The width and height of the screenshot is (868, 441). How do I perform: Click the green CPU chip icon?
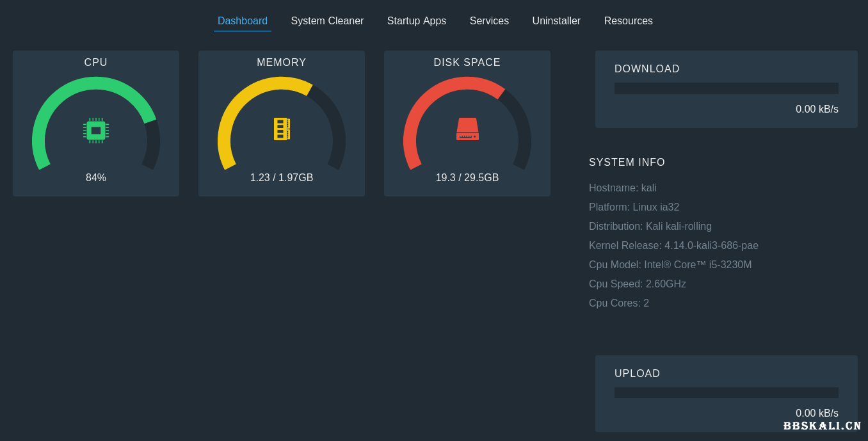tap(96, 130)
